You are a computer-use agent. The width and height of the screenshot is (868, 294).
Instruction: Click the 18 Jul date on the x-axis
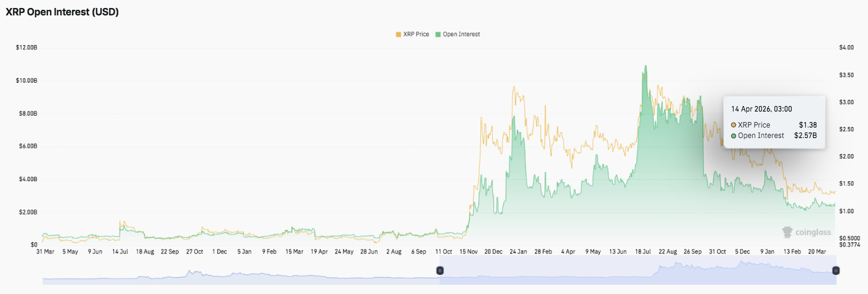click(x=643, y=251)
